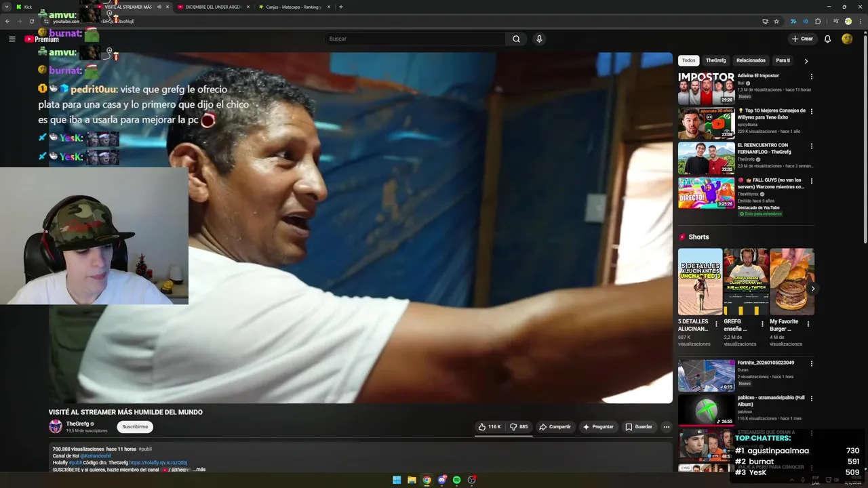868x488 pixels.
Task: Open Chrome profile avatar
Action: coord(848,21)
